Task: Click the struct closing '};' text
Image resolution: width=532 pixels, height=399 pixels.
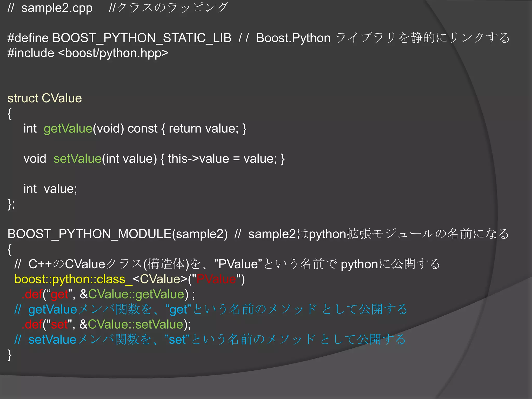Action: point(11,204)
